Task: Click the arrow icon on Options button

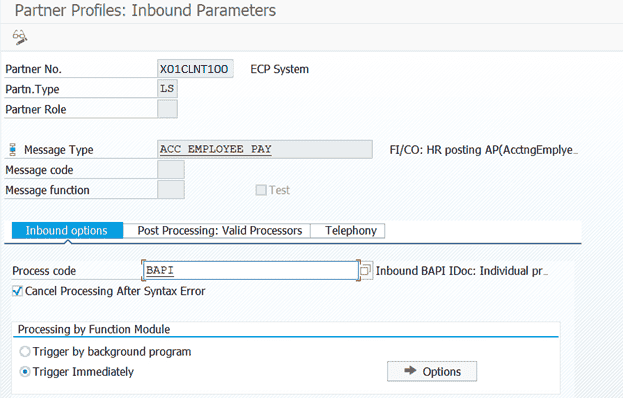Action: 410,371
